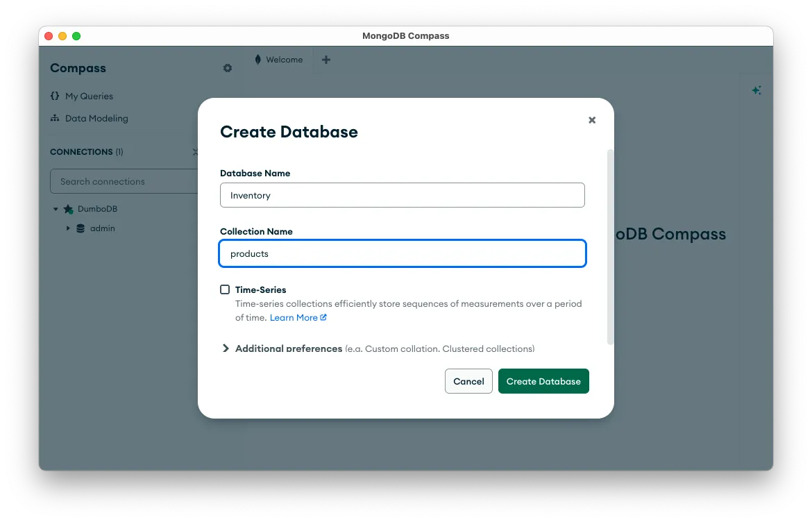The width and height of the screenshot is (812, 522).
Task: Click the macOS green zoom button
Action: [76, 36]
